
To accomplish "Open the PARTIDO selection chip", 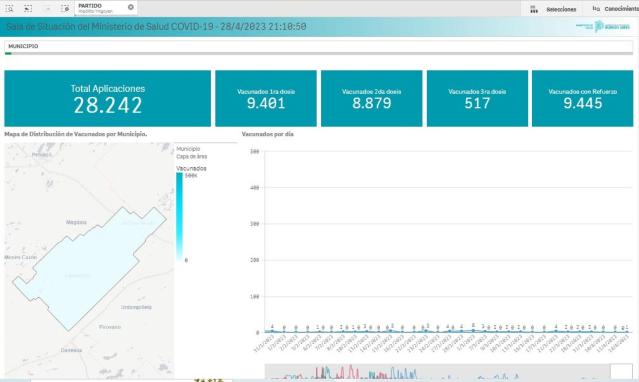I will click(x=102, y=8).
